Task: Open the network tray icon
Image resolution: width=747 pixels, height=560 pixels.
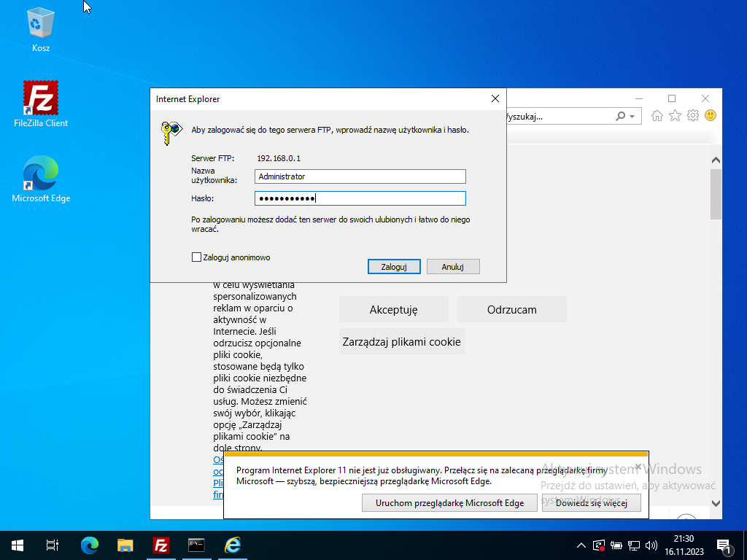Action: (634, 545)
